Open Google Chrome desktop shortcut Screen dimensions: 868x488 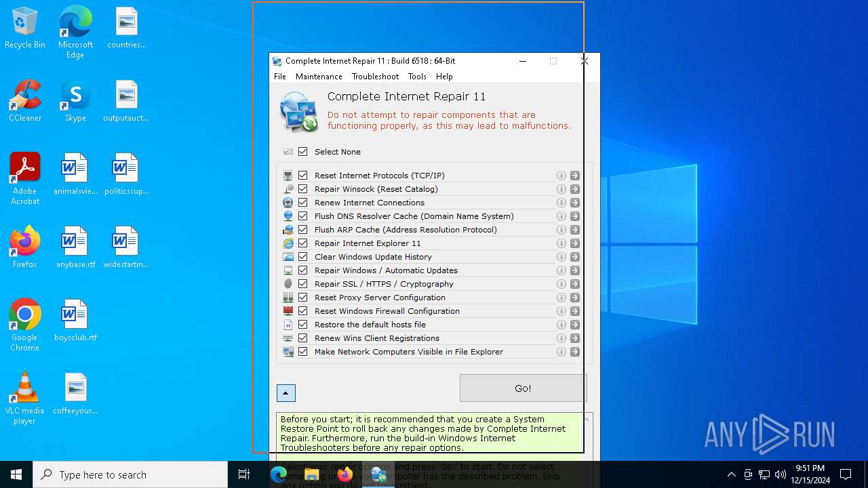coord(24,325)
